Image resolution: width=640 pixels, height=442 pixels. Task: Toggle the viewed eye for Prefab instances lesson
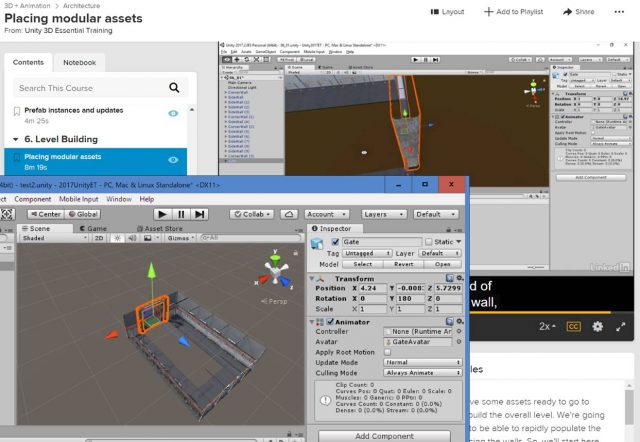(x=173, y=113)
